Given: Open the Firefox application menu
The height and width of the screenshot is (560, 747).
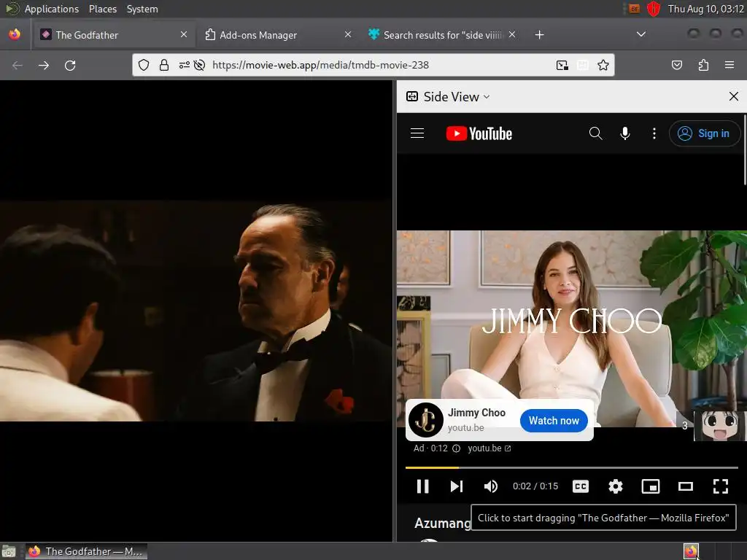Looking at the screenshot, I should [x=729, y=65].
